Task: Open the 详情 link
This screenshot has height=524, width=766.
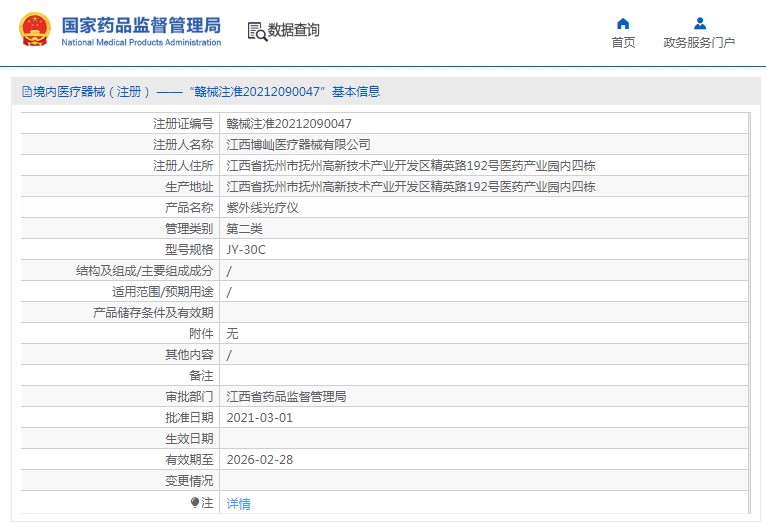Action: coord(238,503)
